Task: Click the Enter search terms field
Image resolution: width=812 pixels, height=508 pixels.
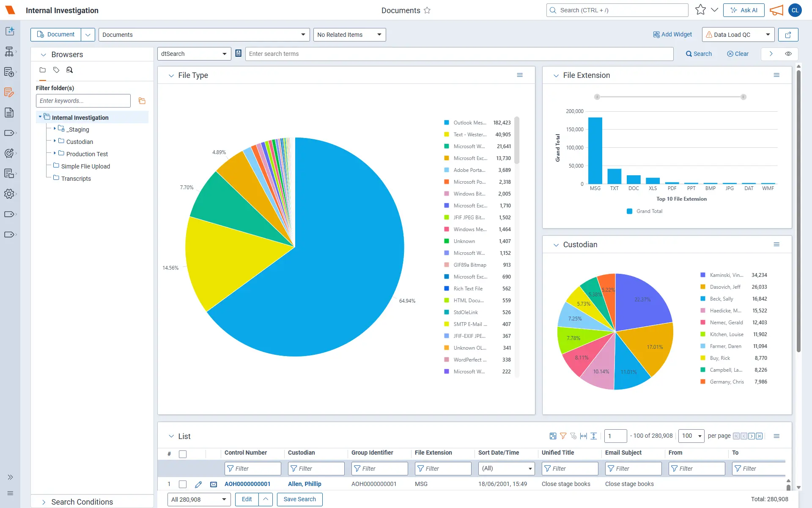Action: [x=459, y=54]
